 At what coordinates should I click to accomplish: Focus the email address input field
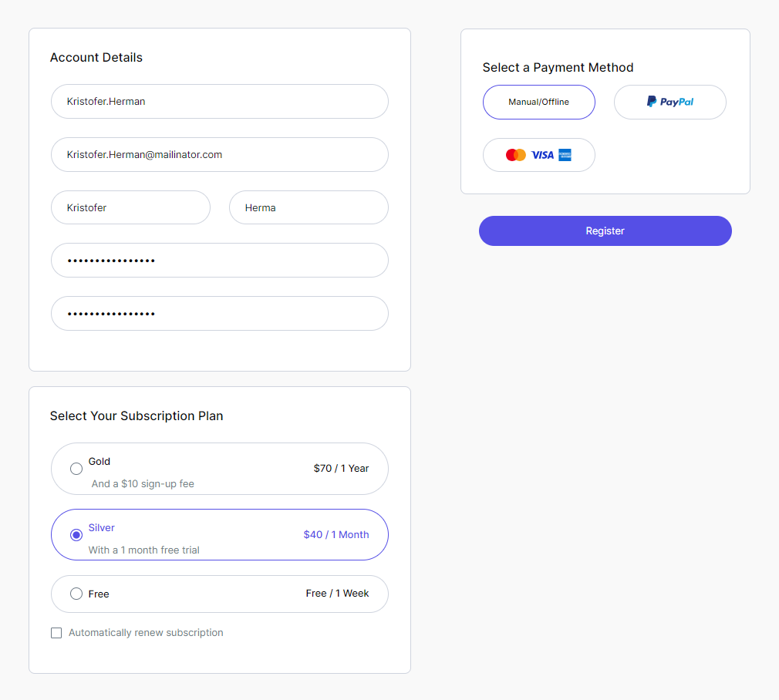(x=219, y=155)
